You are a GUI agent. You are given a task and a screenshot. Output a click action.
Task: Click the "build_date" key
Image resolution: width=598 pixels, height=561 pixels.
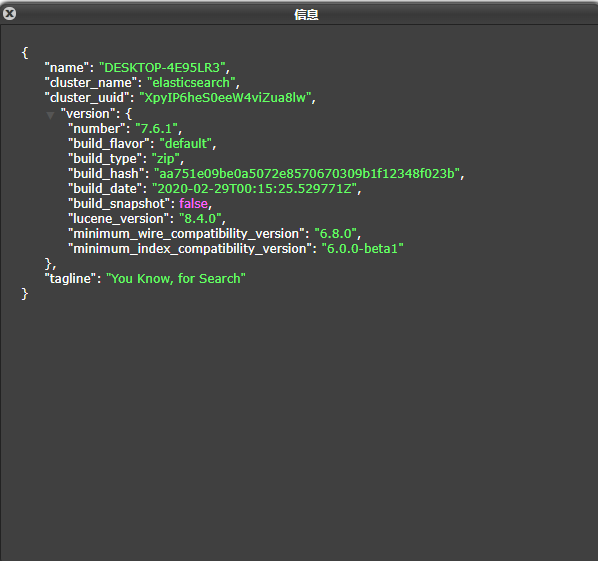coord(105,189)
